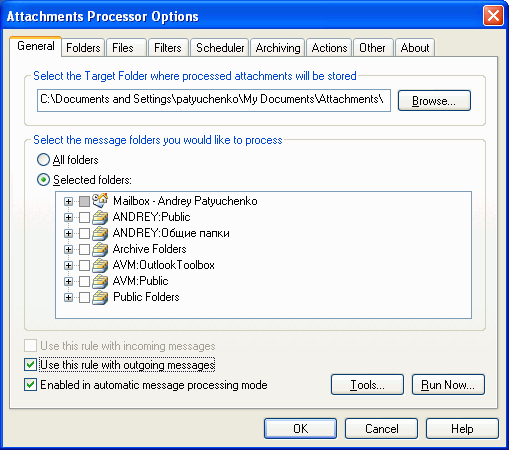Viewport: 509px width, 450px height.
Task: Expand the AVM:OutlookToolbox tree node
Action: tap(68, 265)
